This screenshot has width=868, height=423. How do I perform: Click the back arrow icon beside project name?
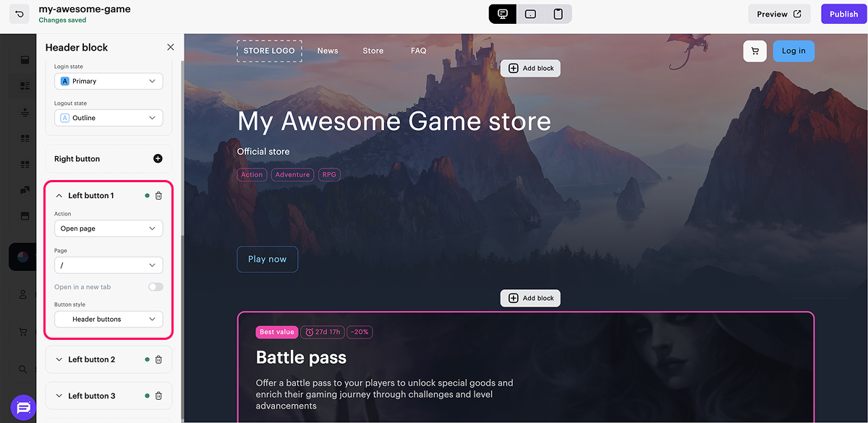point(20,14)
